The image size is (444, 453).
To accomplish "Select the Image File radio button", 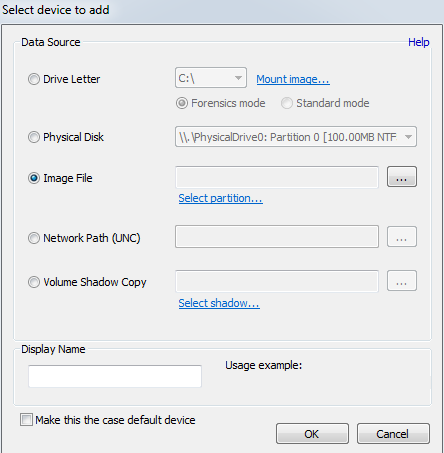I will pyautogui.click(x=34, y=178).
